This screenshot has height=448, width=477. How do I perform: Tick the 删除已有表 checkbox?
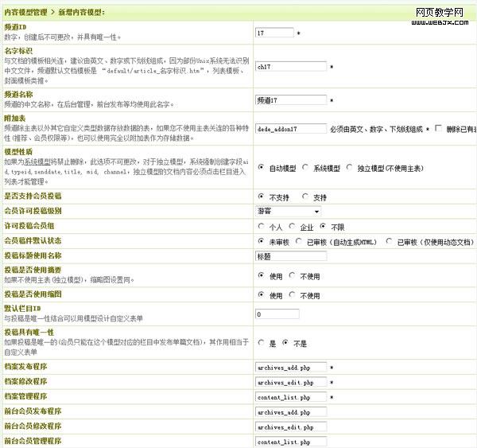point(438,128)
